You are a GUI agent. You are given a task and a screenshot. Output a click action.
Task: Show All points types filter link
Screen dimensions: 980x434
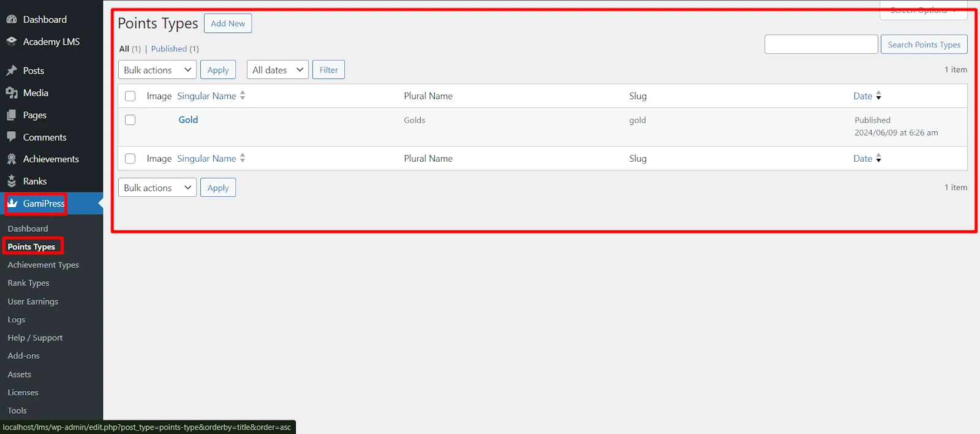(124, 49)
